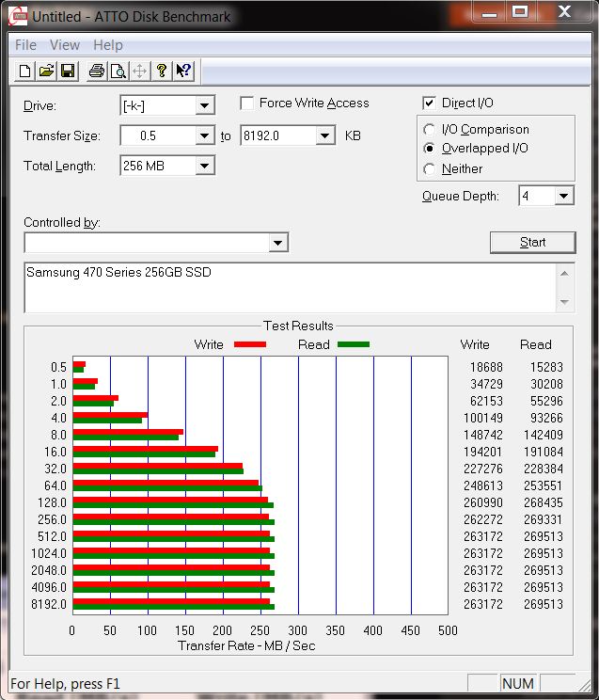Click the four-way arrow move icon

[139, 71]
